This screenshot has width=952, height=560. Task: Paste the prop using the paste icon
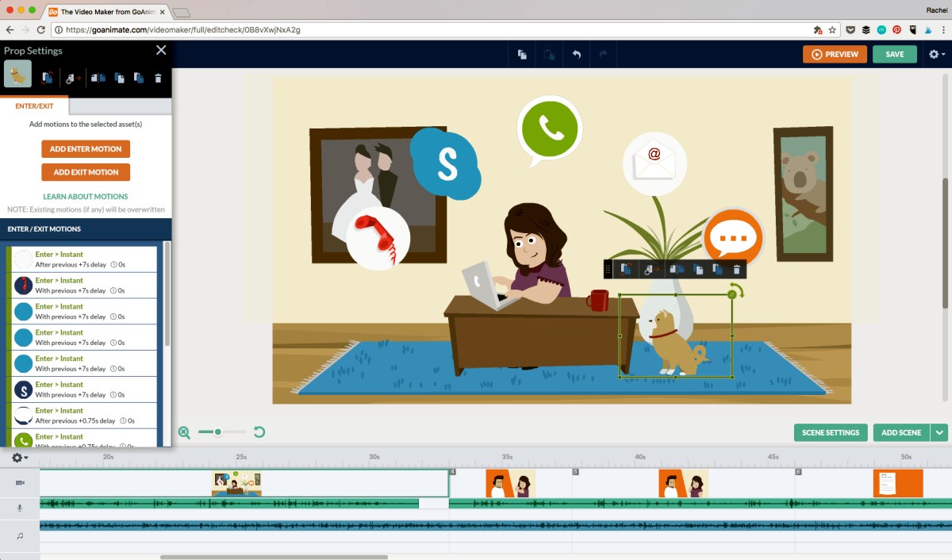coord(138,77)
